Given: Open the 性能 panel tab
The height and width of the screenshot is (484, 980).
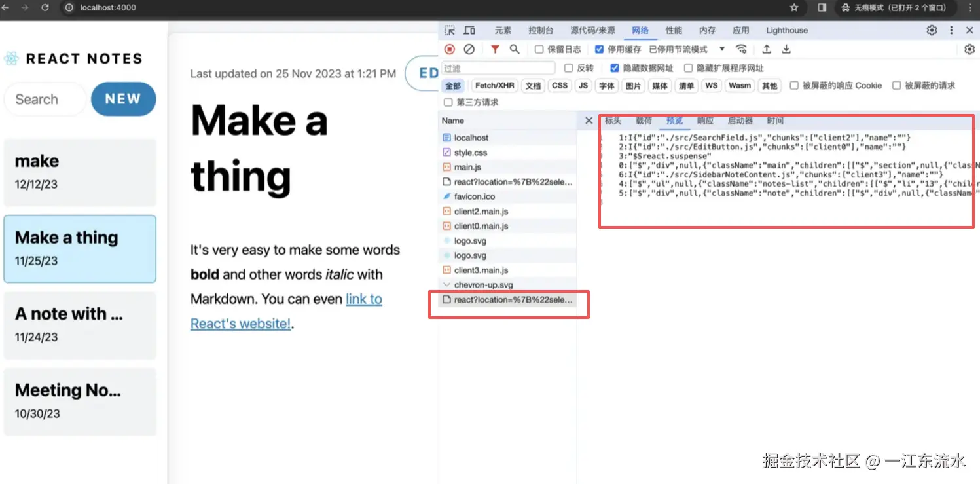Looking at the screenshot, I should 674,30.
